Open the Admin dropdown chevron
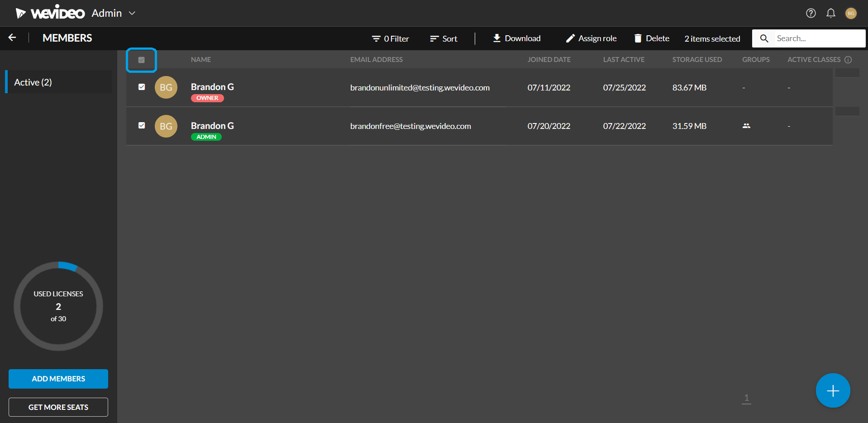This screenshot has width=868, height=423. tap(132, 13)
